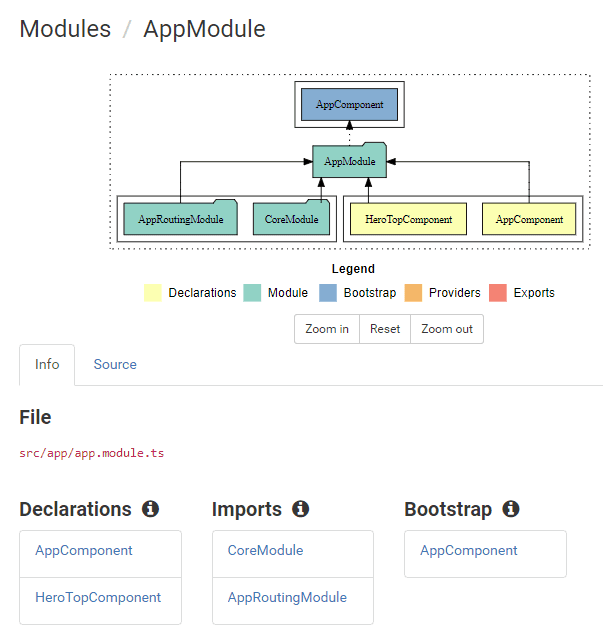603x627 pixels.
Task: Switch to the Source tab
Action: point(115,364)
